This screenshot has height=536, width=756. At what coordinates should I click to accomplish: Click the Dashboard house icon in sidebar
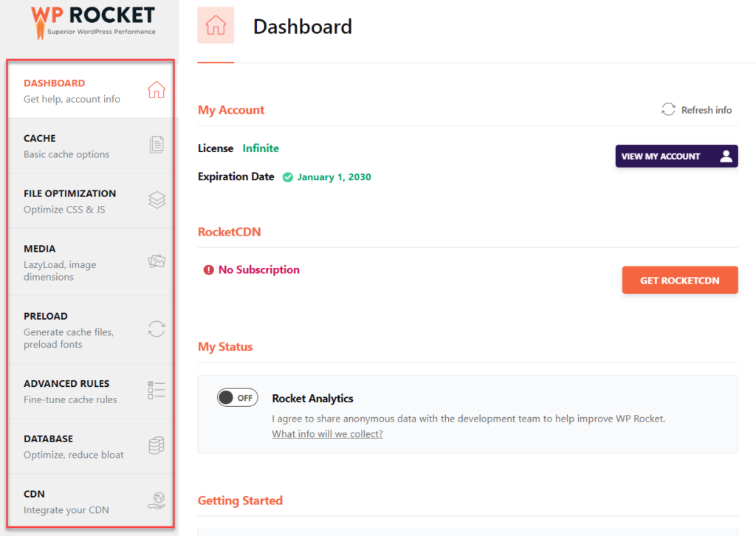pyautogui.click(x=157, y=90)
